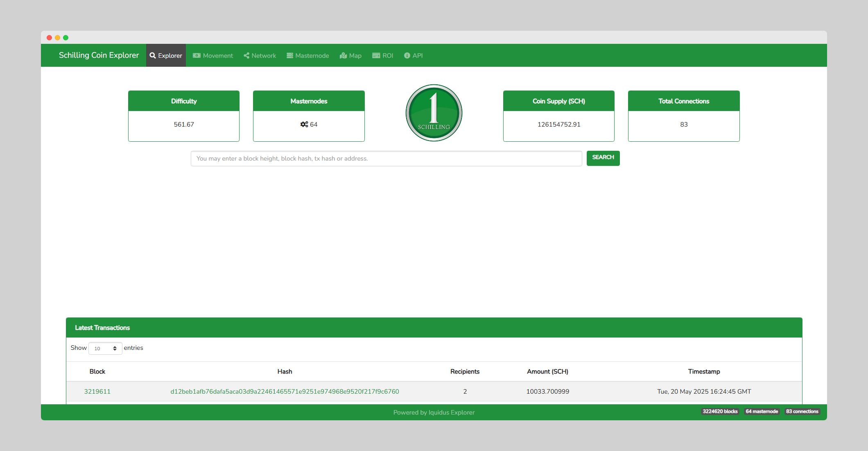Open the Network menu item

264,56
